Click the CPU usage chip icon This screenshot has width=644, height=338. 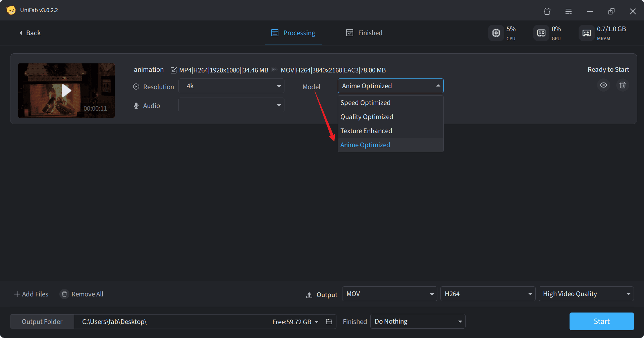click(496, 33)
